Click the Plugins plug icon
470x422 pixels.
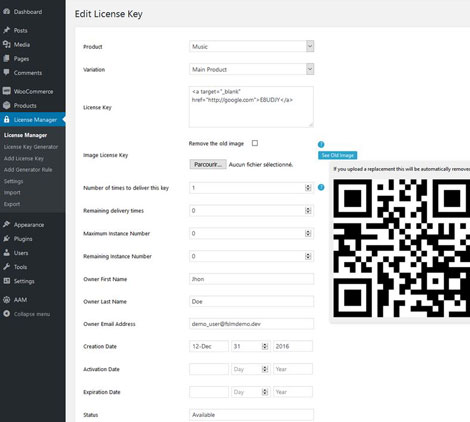(x=6, y=239)
